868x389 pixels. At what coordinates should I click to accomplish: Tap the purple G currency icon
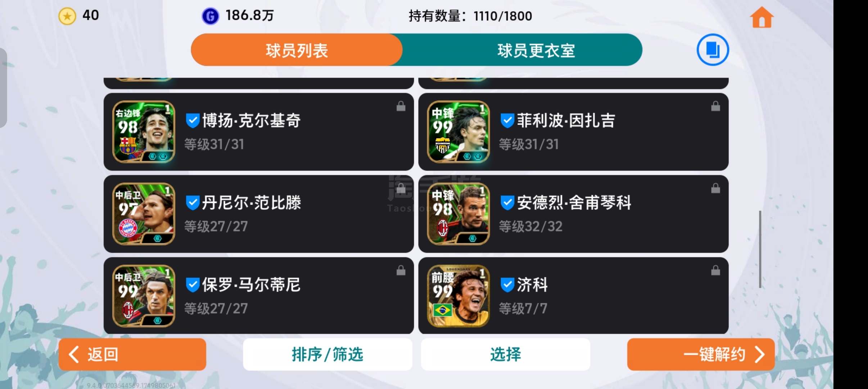[211, 16]
